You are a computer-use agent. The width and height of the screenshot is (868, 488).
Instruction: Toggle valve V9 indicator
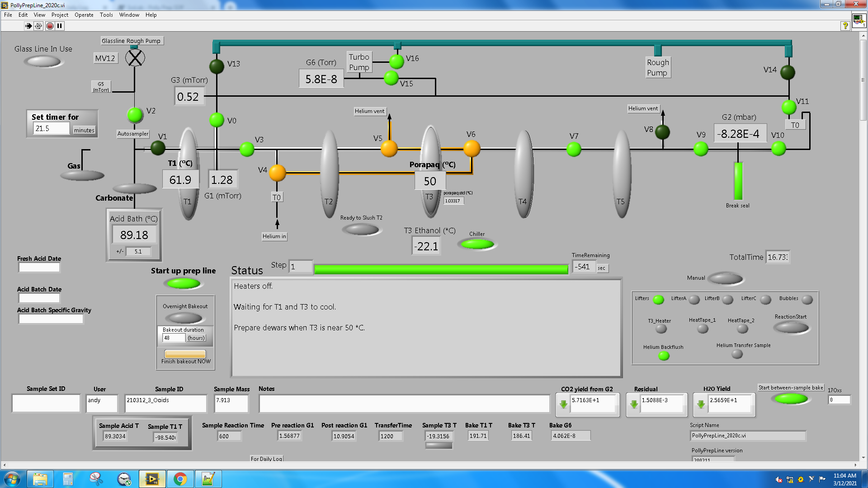click(x=701, y=148)
